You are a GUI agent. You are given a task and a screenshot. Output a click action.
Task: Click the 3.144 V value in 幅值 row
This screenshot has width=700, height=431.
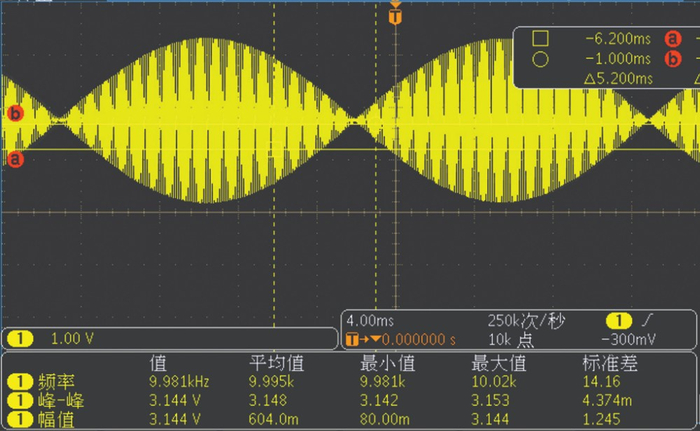tap(175, 419)
